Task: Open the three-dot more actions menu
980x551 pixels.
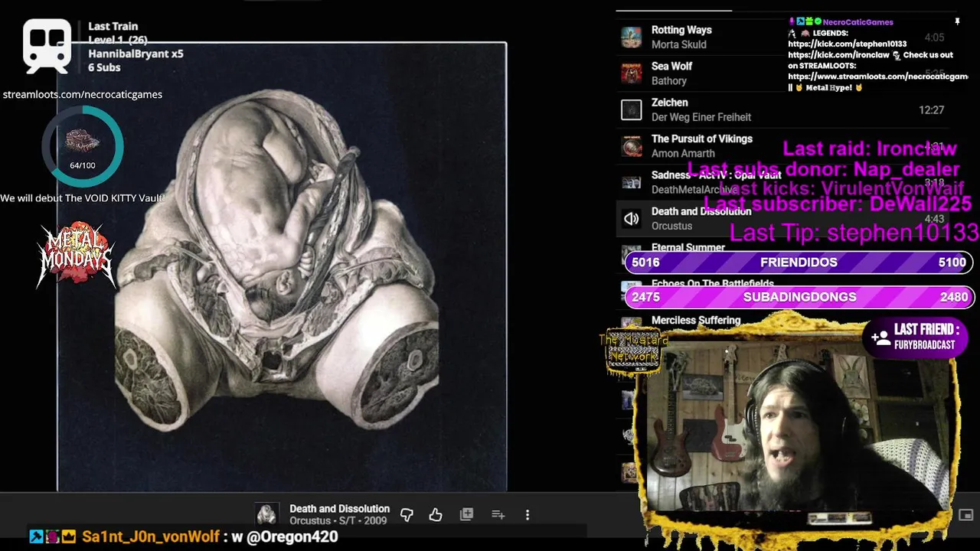Action: (x=528, y=515)
